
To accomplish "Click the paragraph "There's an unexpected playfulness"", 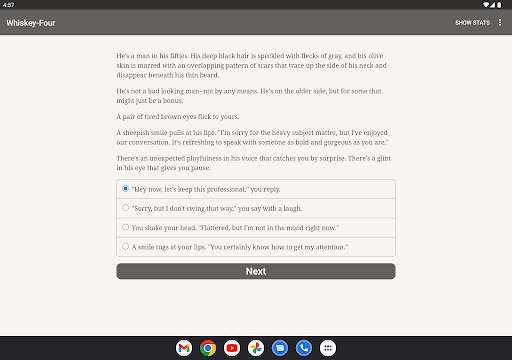I will pos(253,163).
